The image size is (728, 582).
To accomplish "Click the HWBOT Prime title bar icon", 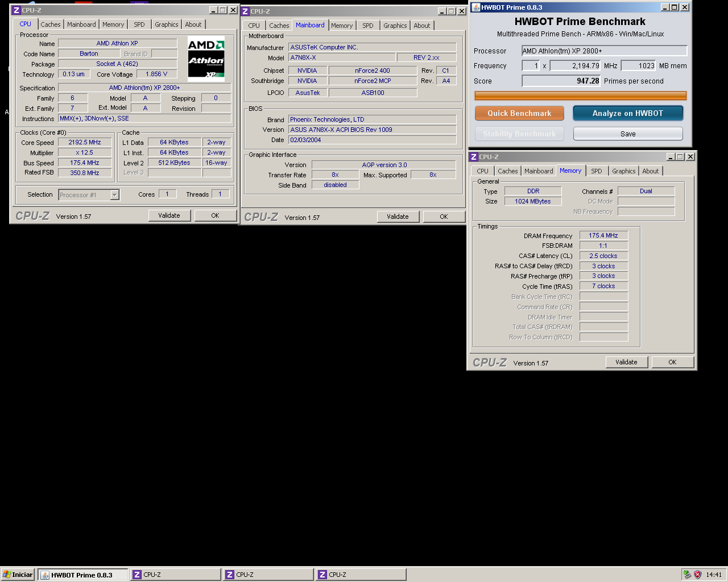I will click(x=476, y=7).
